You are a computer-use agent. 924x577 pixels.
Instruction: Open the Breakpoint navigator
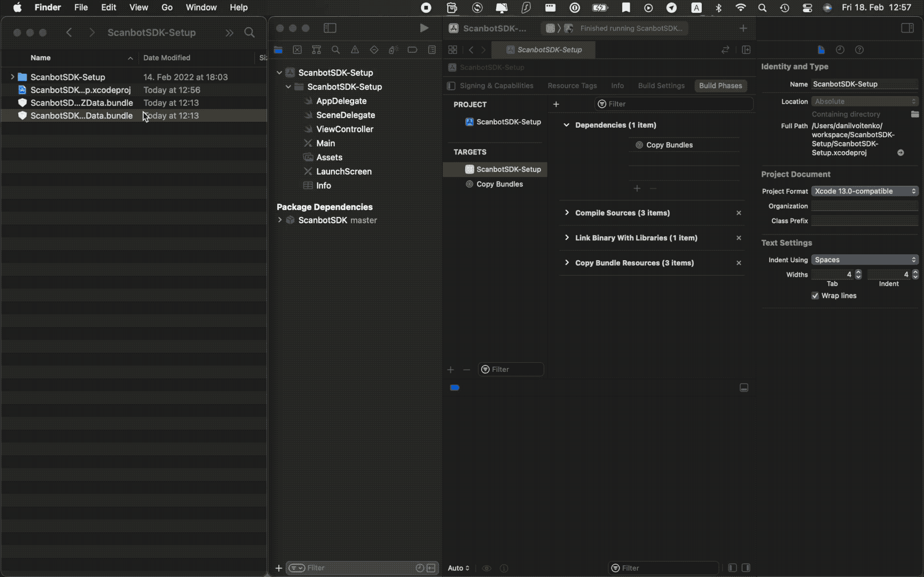(412, 50)
